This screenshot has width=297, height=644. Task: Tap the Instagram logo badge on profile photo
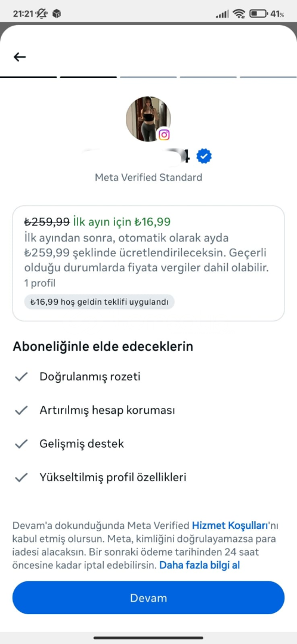(x=164, y=135)
